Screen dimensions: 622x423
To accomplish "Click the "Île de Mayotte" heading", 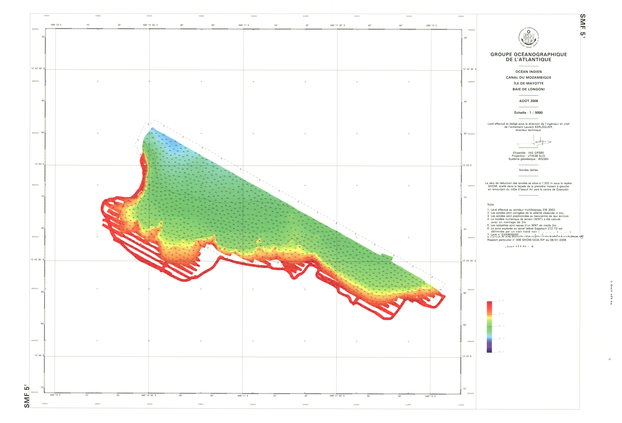I will 528,85.
